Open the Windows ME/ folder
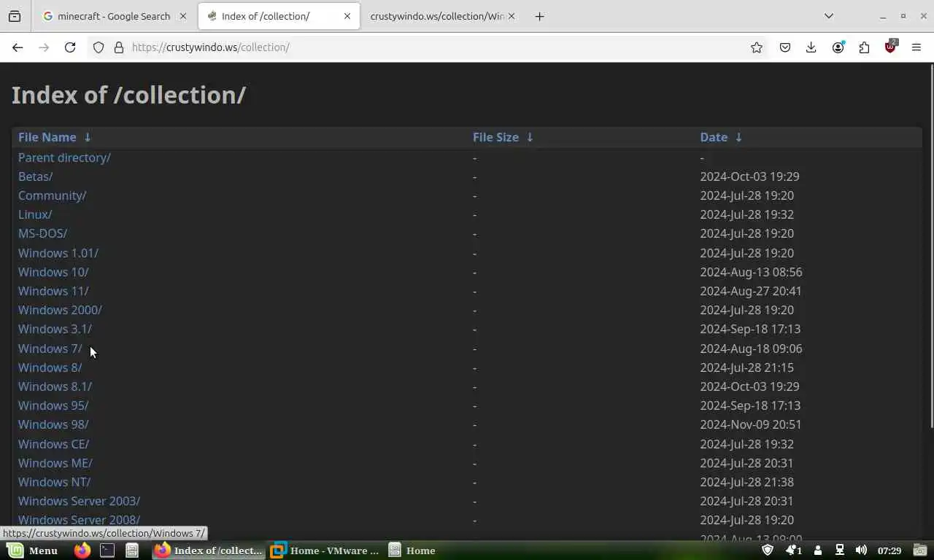934x560 pixels. [55, 463]
